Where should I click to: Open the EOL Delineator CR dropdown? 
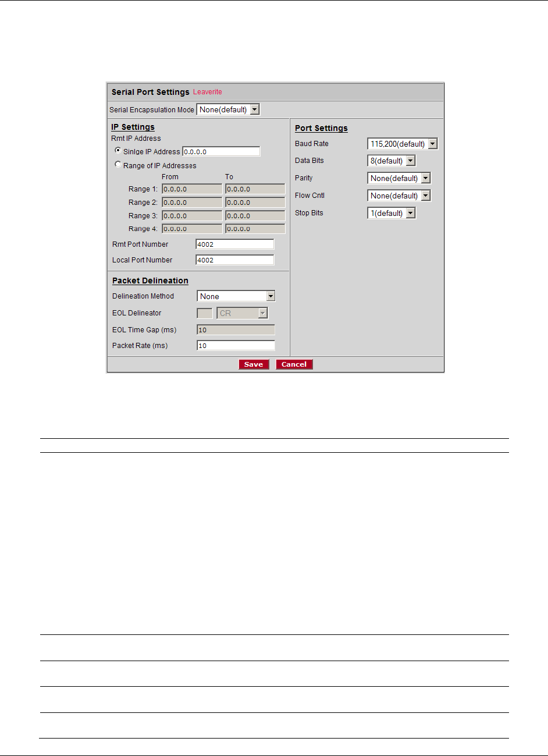242,313
